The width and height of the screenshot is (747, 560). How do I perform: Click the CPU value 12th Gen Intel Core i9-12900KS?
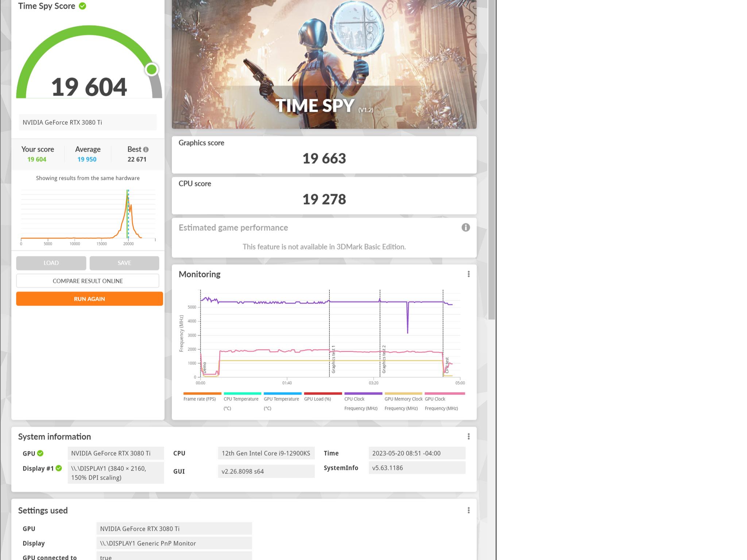(266, 453)
